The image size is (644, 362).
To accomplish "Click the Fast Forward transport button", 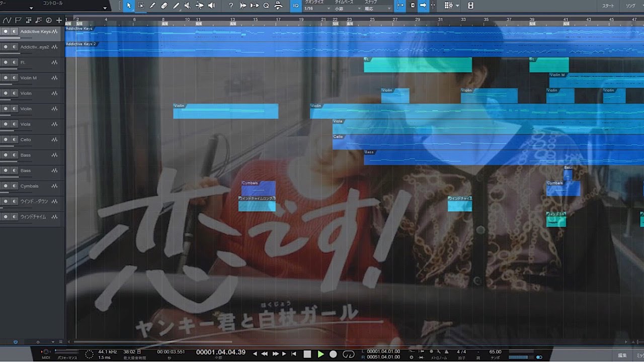I will click(x=275, y=354).
